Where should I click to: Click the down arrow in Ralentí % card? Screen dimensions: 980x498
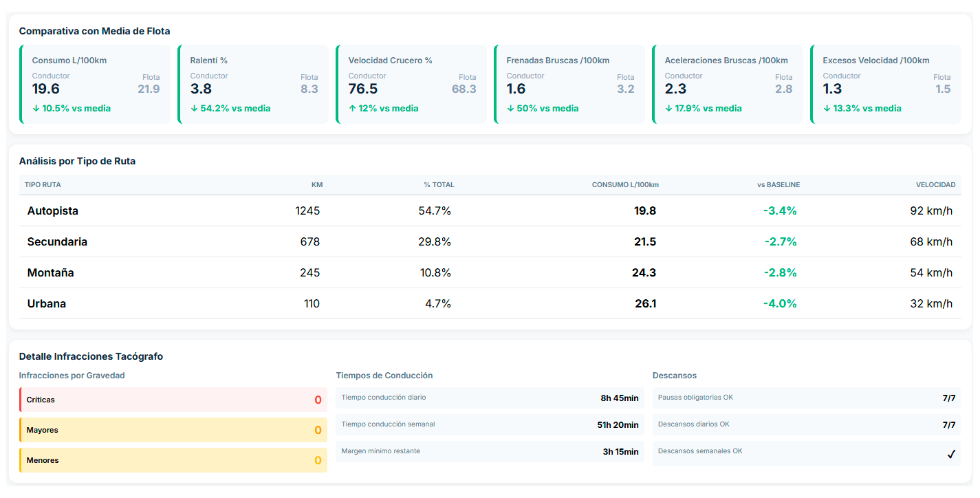click(194, 109)
